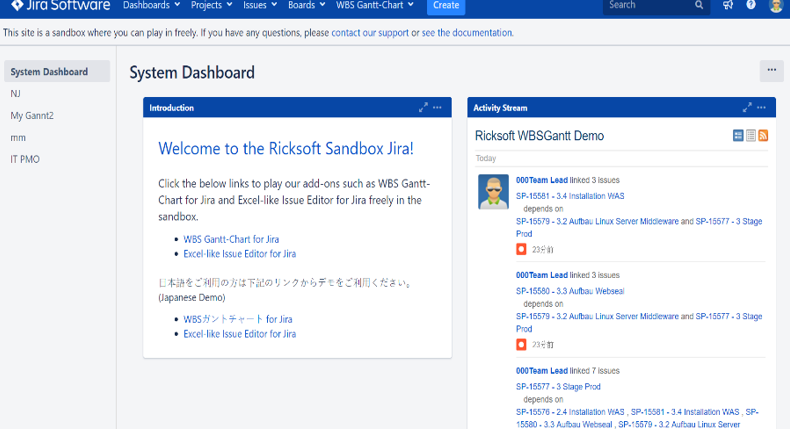790x444 pixels.
Task: Maximize the Activity Stream gadget
Action: tap(747, 107)
